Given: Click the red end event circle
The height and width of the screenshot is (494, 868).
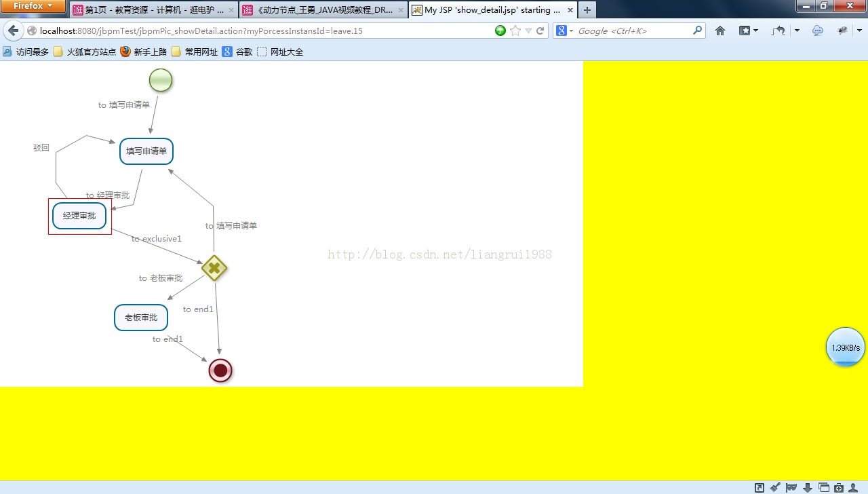Looking at the screenshot, I should (220, 370).
